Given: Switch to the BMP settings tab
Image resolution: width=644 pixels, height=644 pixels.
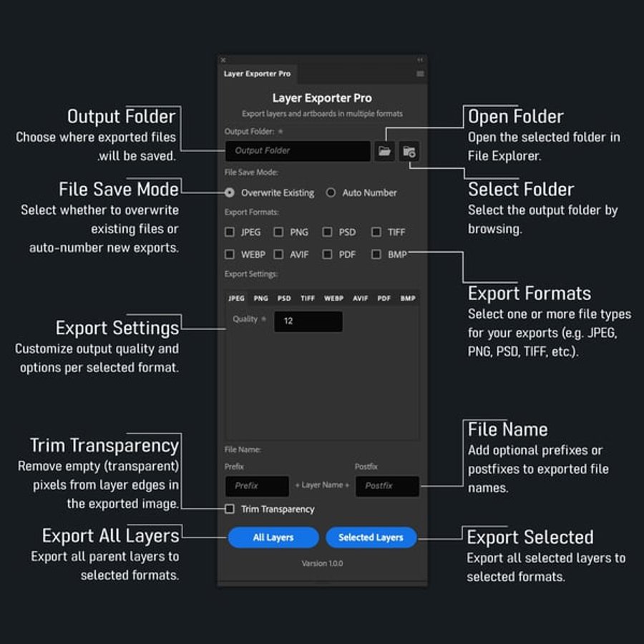Looking at the screenshot, I should click(406, 298).
